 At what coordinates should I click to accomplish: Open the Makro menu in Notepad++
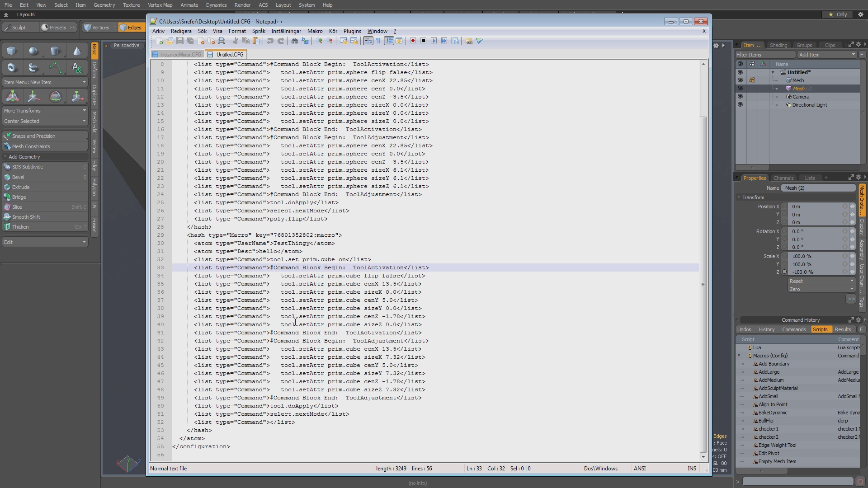(x=315, y=31)
